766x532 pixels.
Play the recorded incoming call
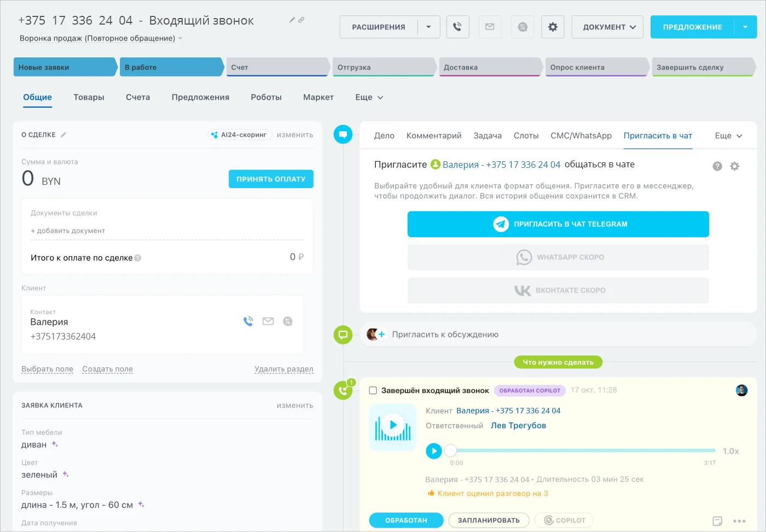[434, 451]
